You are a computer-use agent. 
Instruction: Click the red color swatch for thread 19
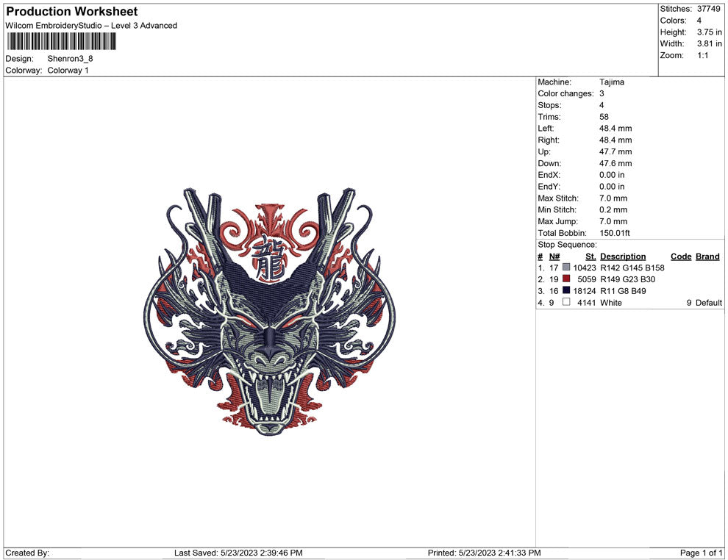click(x=566, y=279)
